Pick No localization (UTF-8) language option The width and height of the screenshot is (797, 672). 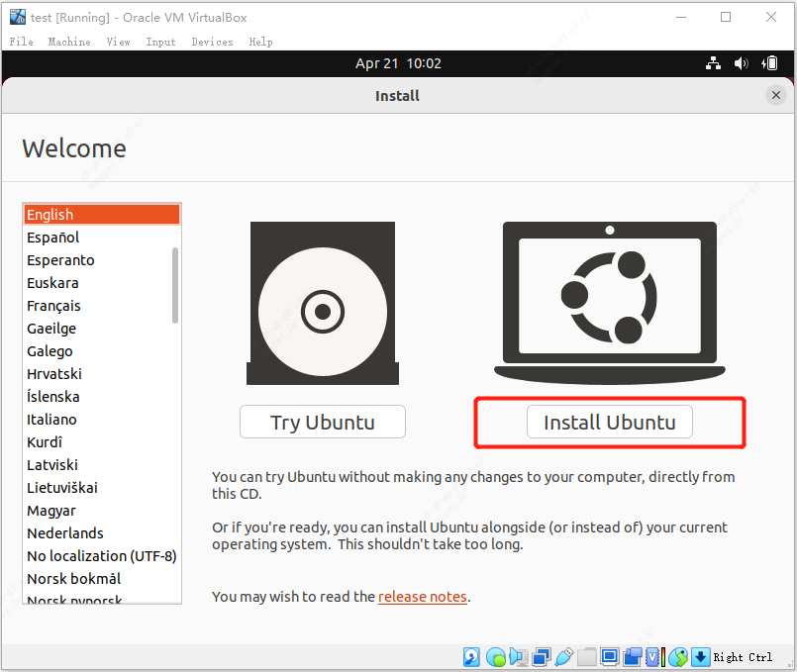(102, 556)
